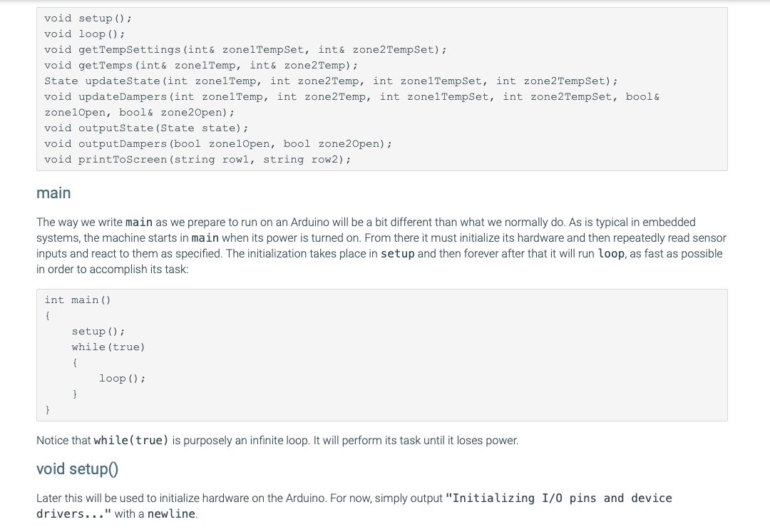Click the "State updateState" prototype line
The width and height of the screenshot is (770, 532).
[330, 81]
